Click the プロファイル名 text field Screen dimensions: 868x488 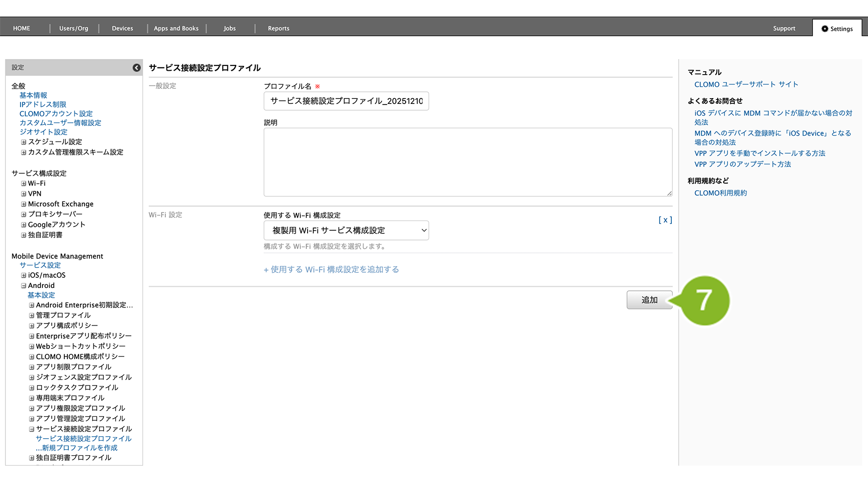tap(346, 101)
